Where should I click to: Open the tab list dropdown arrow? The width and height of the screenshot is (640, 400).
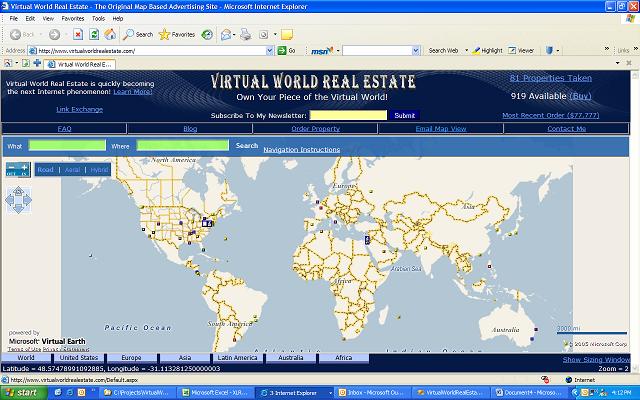click(618, 63)
